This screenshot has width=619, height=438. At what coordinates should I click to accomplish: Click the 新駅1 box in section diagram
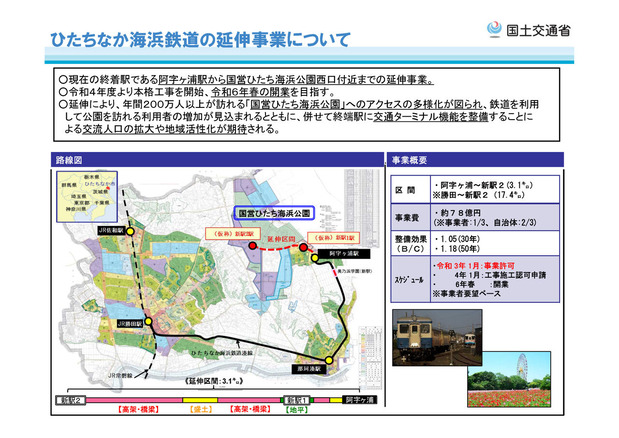tap(296, 400)
